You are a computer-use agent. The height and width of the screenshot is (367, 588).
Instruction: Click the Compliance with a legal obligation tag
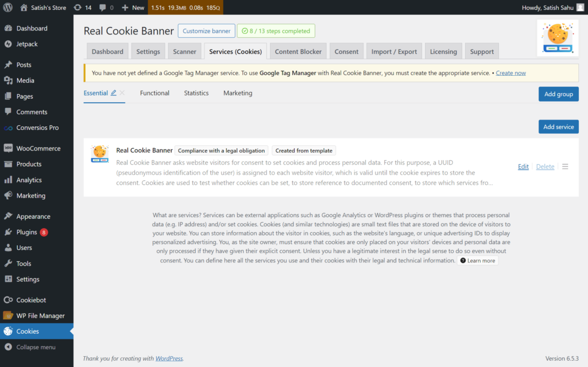(221, 150)
